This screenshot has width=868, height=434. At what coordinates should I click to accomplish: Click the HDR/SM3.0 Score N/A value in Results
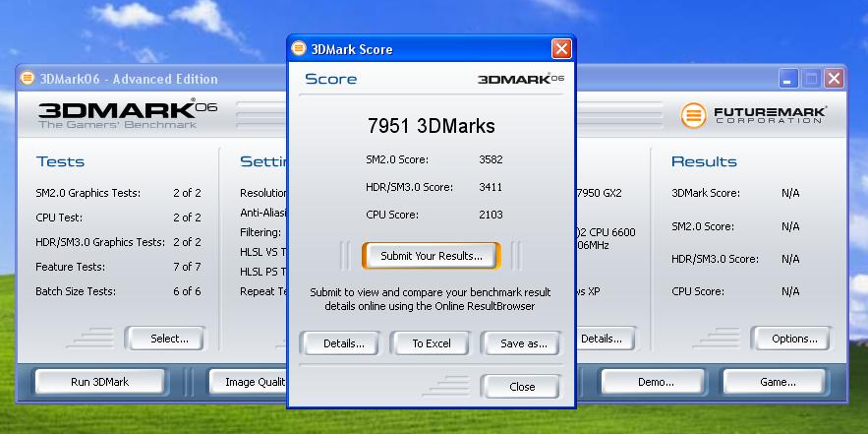click(x=790, y=259)
